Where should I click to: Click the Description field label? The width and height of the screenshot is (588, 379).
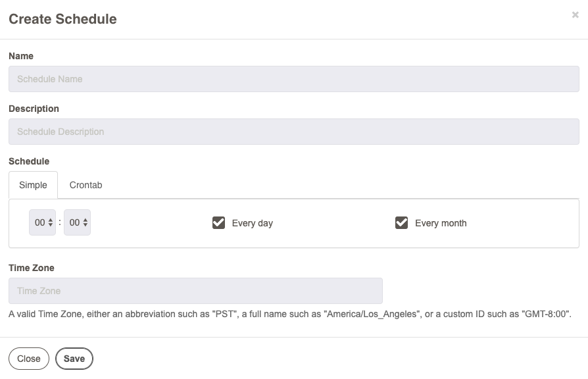pyautogui.click(x=34, y=109)
